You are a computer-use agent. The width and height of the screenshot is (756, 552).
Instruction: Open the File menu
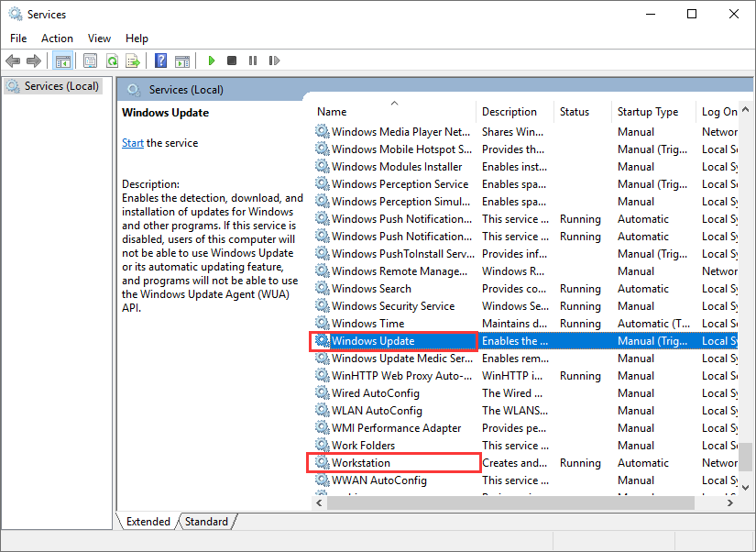click(x=18, y=39)
